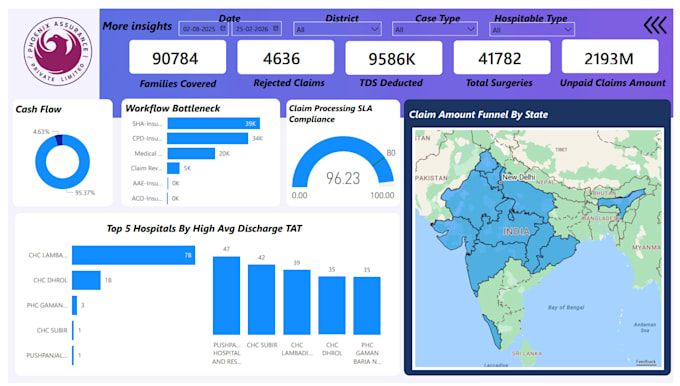Click the PUSHPA Hospital column showing 47
The image size is (680, 386).
tap(226, 295)
